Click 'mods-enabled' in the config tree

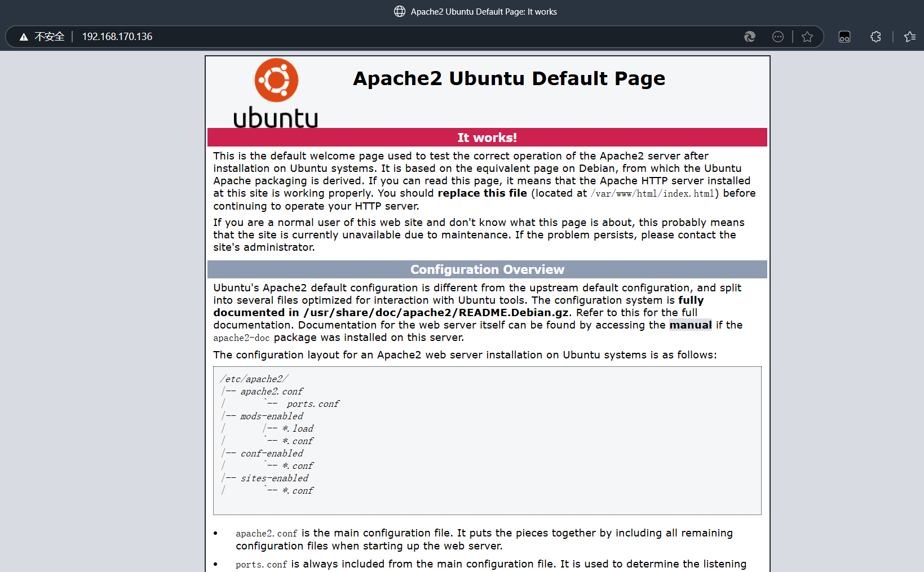coord(272,416)
